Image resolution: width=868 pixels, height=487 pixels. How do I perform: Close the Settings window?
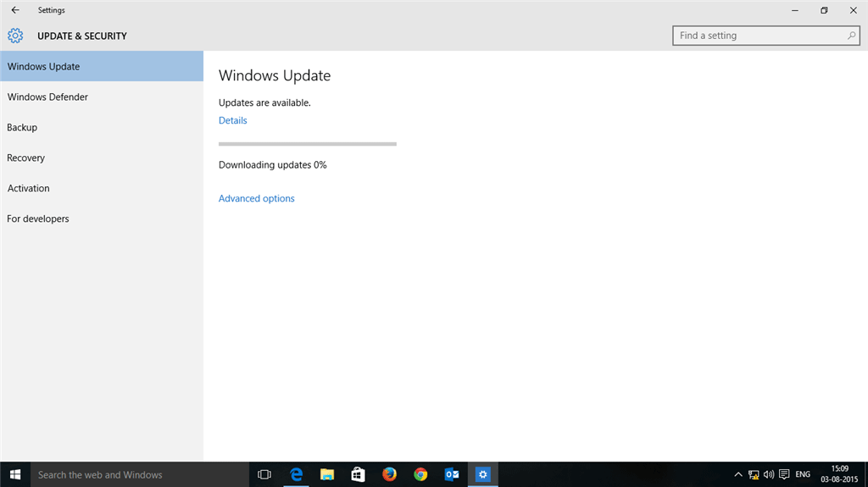point(853,10)
